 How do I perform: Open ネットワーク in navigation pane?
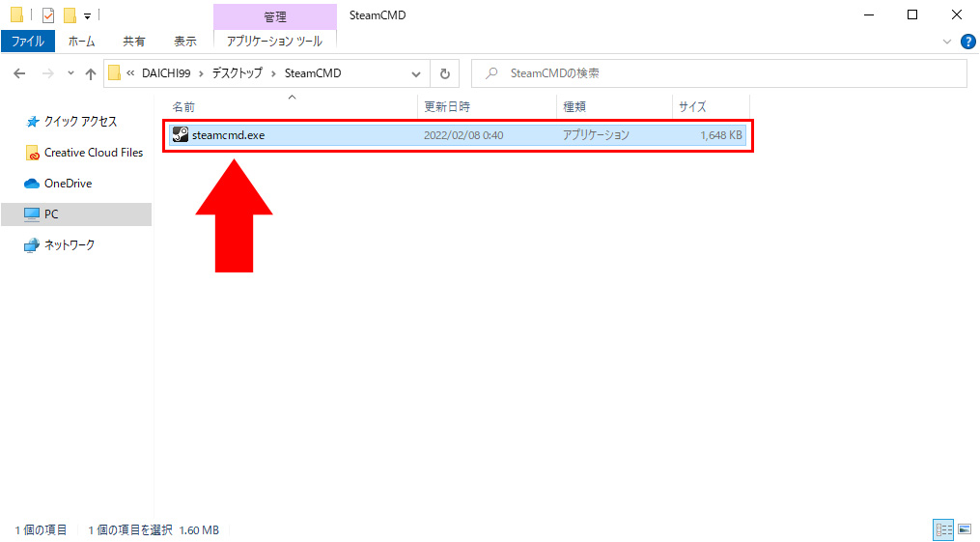click(x=69, y=245)
